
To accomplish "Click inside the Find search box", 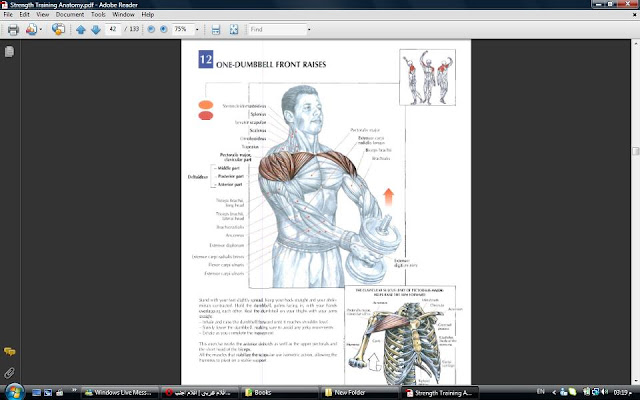I will (277, 29).
